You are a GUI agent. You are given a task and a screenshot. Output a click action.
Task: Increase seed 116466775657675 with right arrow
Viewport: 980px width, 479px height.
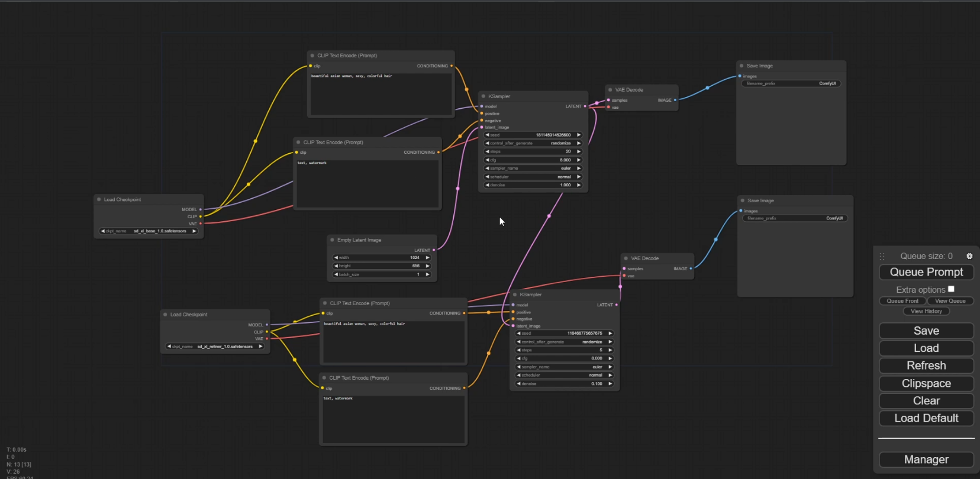coord(610,334)
